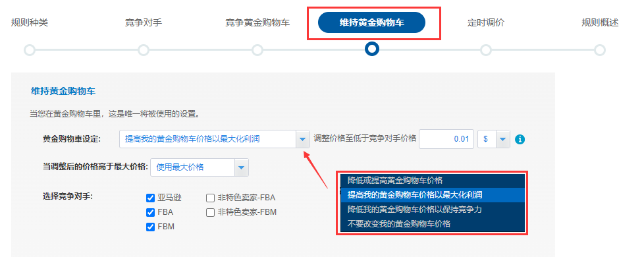This screenshot has width=644, height=257.
Task: Open the $ currency unit dropdown
Action: tap(503, 140)
